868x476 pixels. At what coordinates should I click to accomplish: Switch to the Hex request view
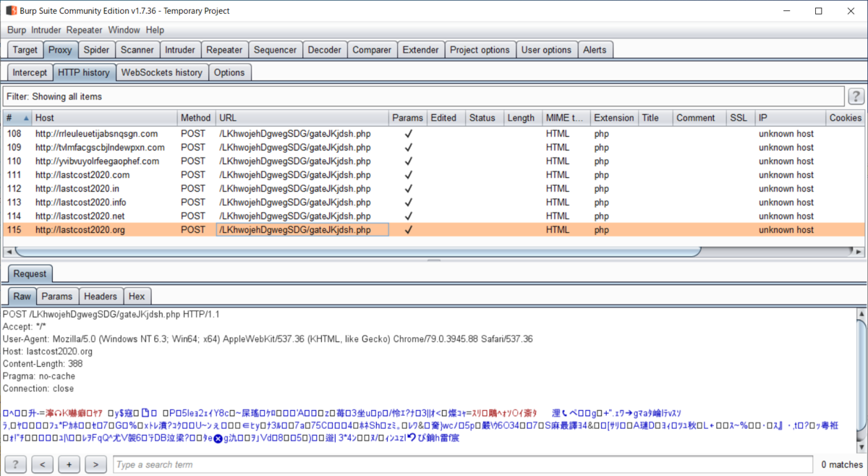(137, 296)
